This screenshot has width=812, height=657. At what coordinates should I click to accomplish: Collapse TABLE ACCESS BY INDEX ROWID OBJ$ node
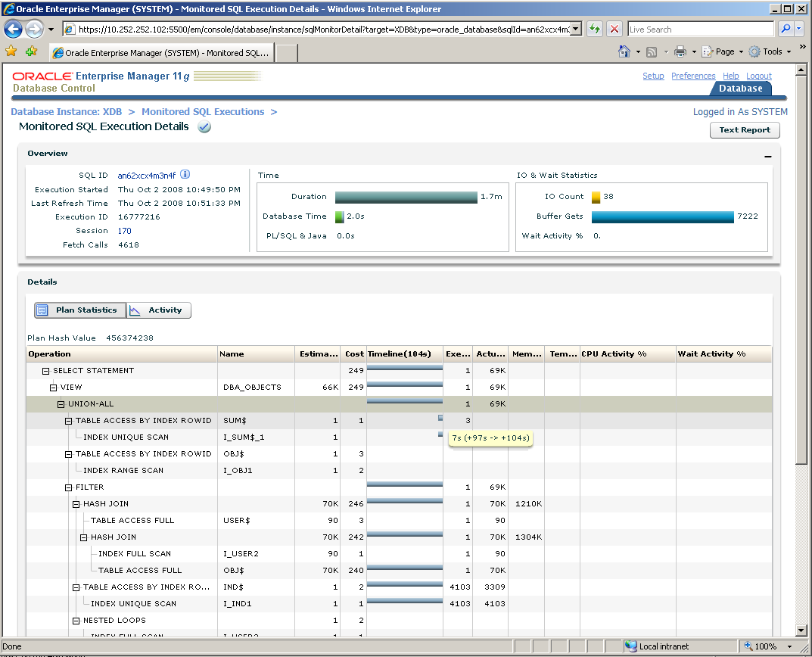point(68,454)
